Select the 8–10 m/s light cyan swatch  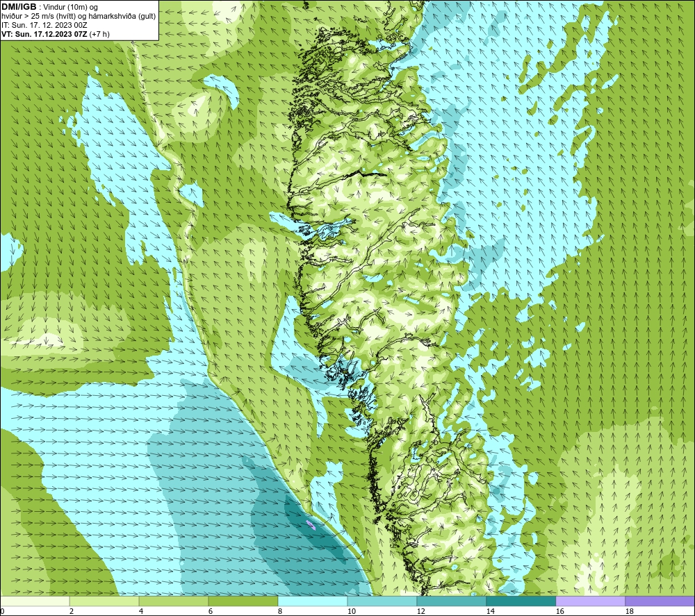click(x=313, y=601)
